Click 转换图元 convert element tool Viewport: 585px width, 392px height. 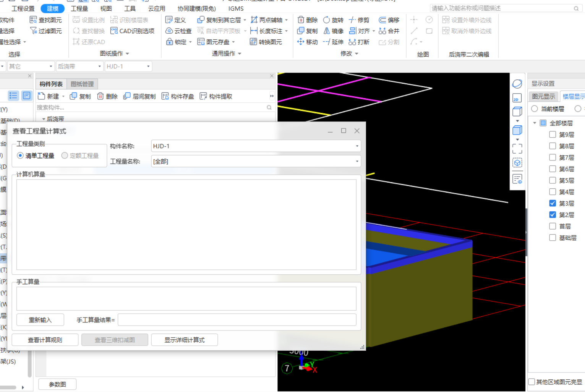tap(266, 42)
